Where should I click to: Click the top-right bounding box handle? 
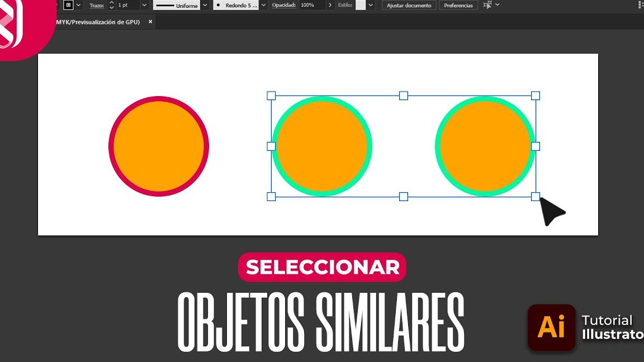tap(536, 96)
